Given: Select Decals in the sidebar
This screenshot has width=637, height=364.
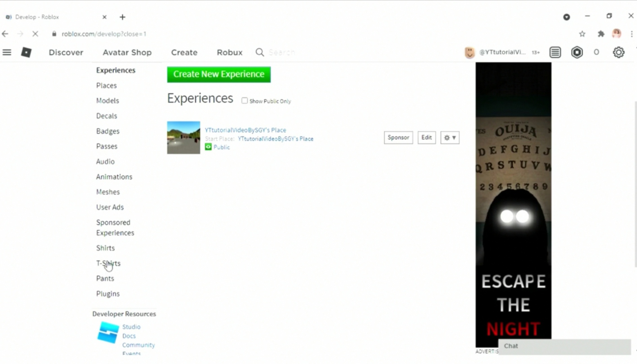Looking at the screenshot, I should point(107,116).
